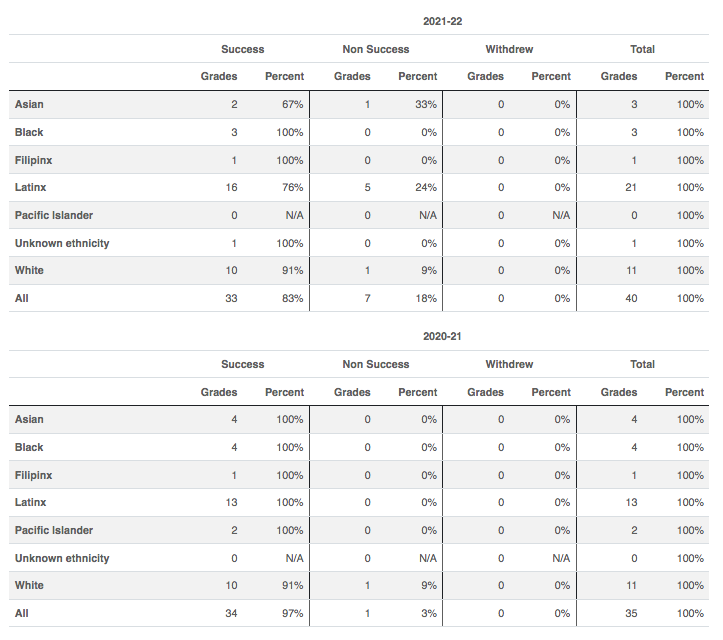Select the 18% non success percent cell
This screenshot has width=723, height=640.
click(427, 299)
